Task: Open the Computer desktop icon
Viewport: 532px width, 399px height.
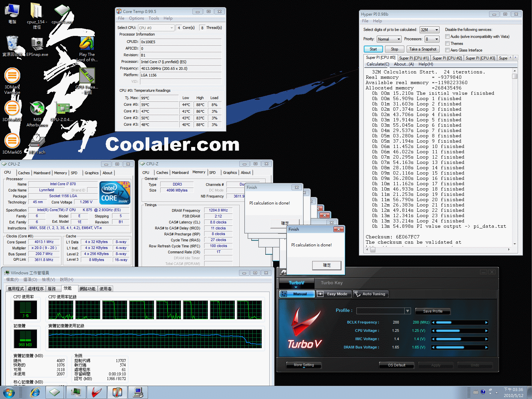Action: pos(12,13)
